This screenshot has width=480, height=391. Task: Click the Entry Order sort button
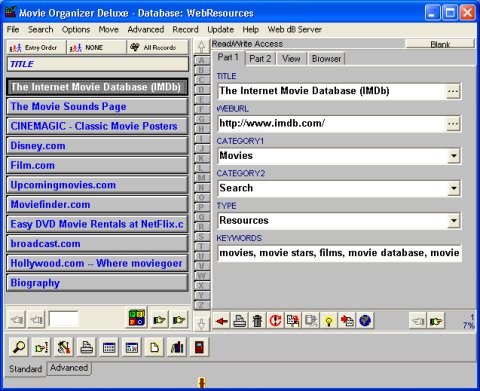pyautogui.click(x=36, y=48)
